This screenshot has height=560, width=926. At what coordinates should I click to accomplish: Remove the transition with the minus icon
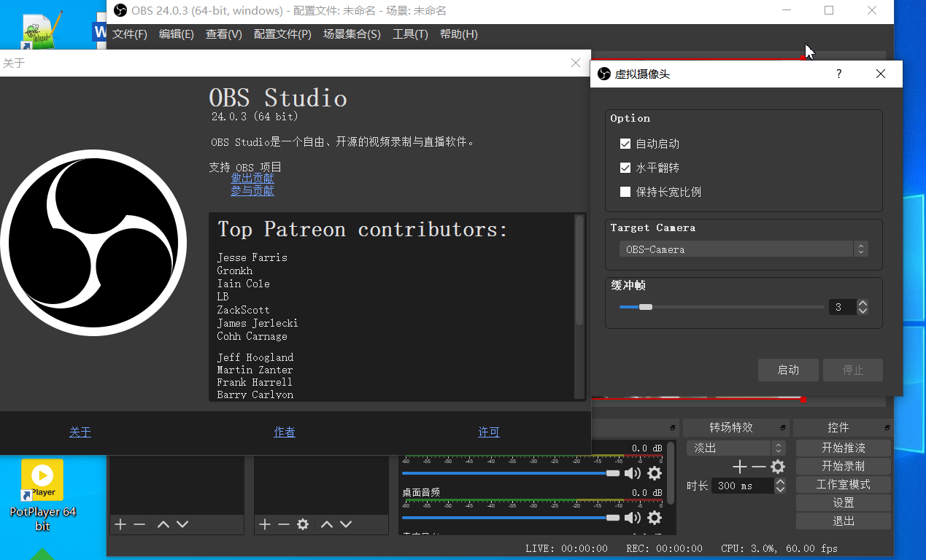point(759,467)
